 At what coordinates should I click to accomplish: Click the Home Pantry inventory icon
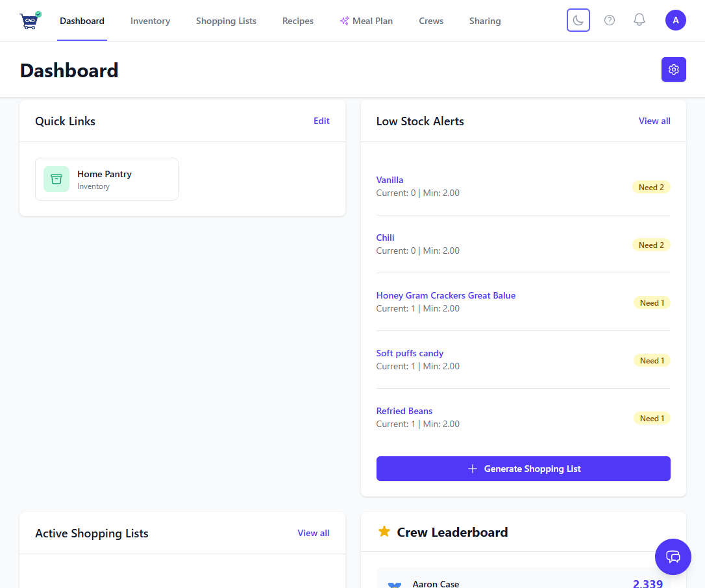pyautogui.click(x=56, y=178)
